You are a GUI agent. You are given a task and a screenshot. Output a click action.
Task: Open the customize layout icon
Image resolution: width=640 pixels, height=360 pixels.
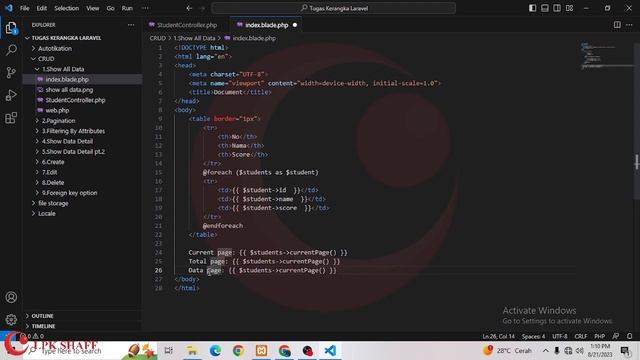tap(569, 8)
